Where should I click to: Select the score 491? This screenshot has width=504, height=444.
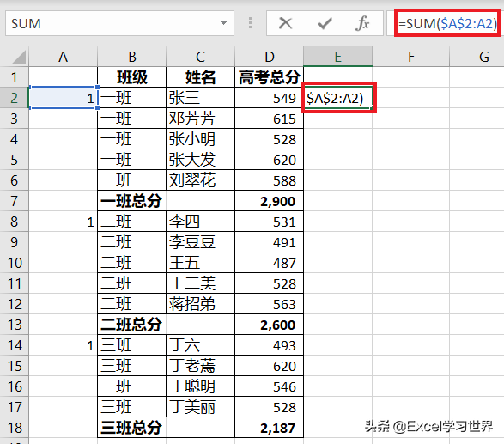click(269, 242)
